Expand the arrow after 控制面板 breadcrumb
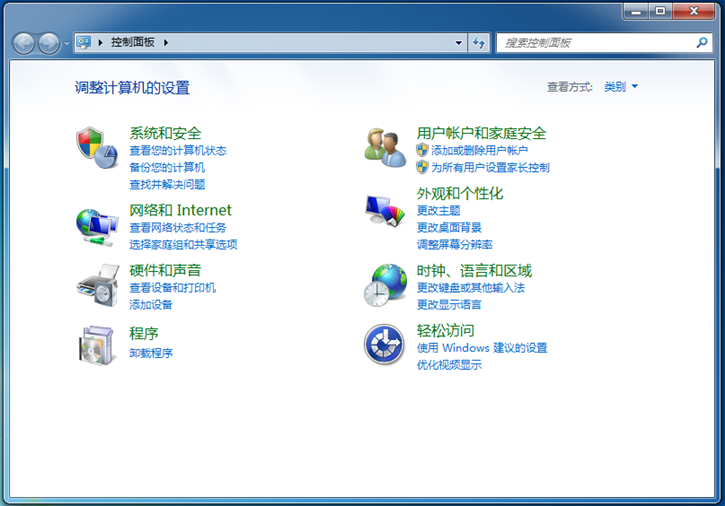Image resolution: width=725 pixels, height=506 pixels. pos(166,43)
